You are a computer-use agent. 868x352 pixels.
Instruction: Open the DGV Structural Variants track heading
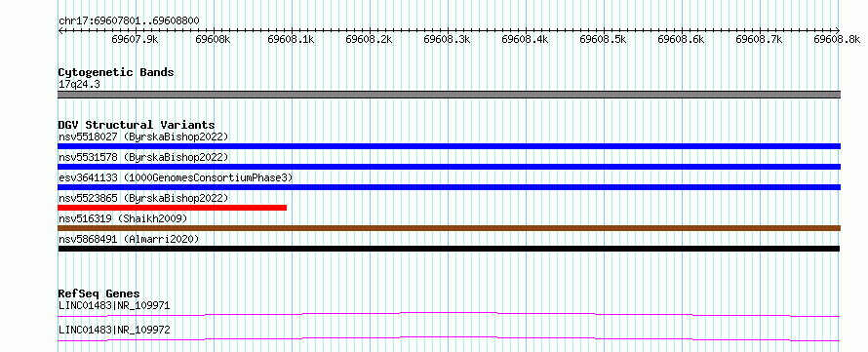(137, 125)
